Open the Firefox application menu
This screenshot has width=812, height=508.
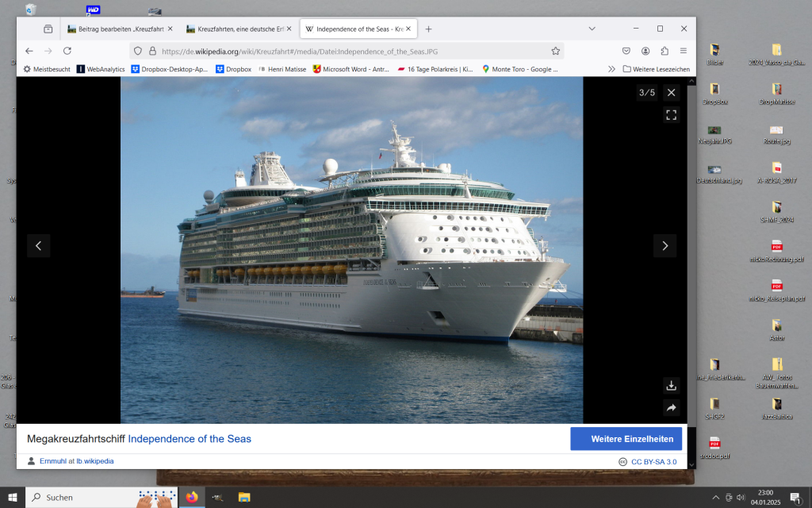(684, 51)
